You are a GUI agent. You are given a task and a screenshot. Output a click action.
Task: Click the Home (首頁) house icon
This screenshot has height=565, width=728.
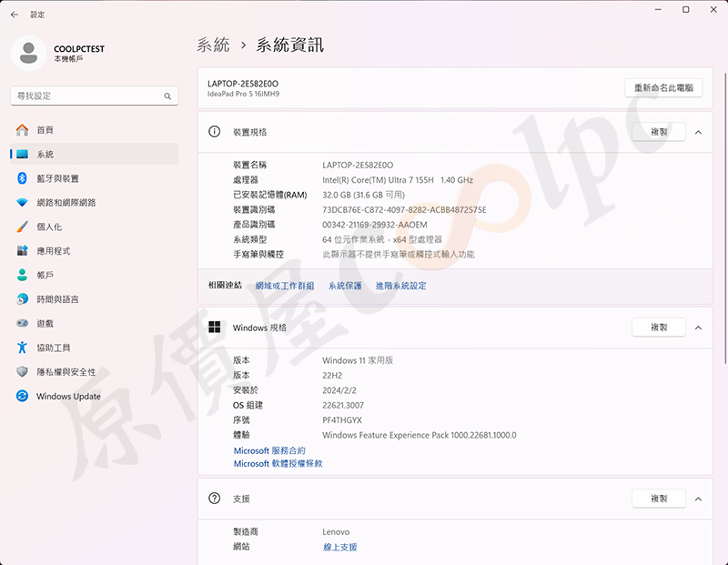[x=22, y=130]
